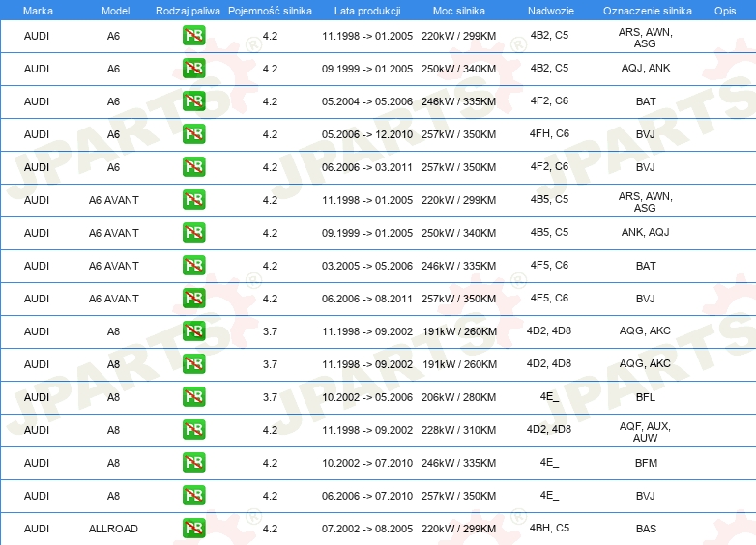Select the date cell 06.2006 -> 08.2011
756x545 pixels.
367,299
